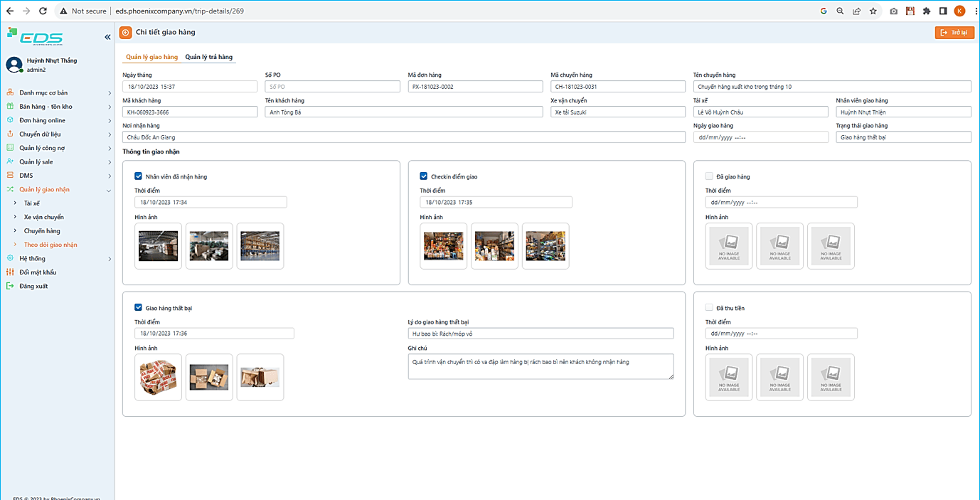Bookmark this page using star icon
980x500 pixels.
tap(873, 11)
